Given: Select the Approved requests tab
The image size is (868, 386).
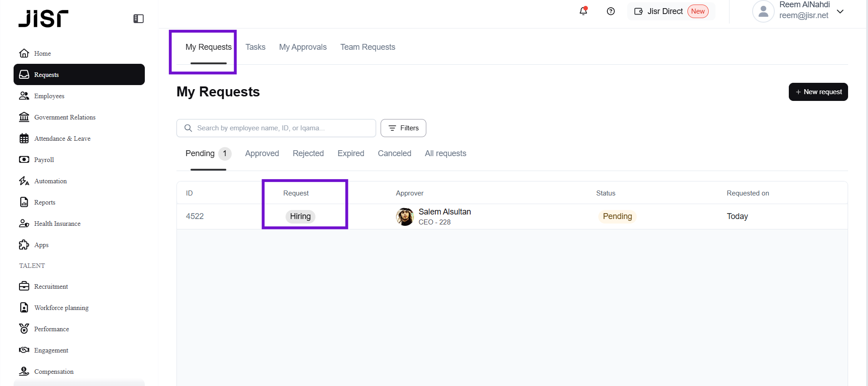Looking at the screenshot, I should pyautogui.click(x=262, y=153).
